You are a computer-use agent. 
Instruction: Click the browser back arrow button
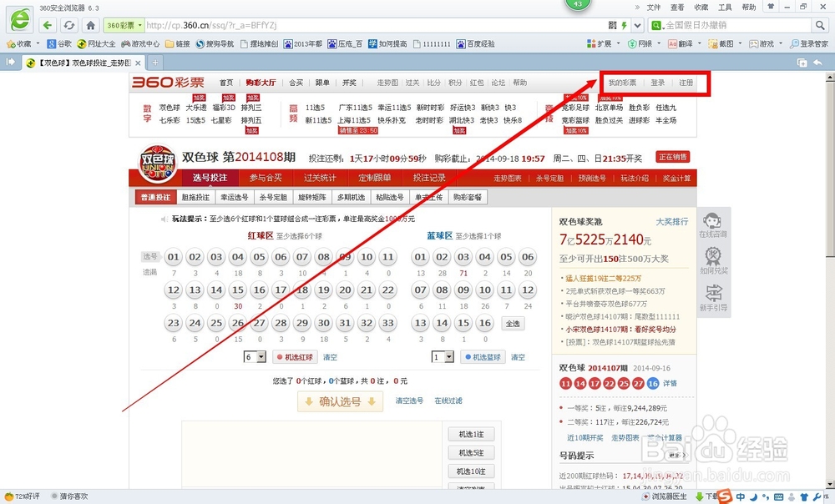pos(48,25)
